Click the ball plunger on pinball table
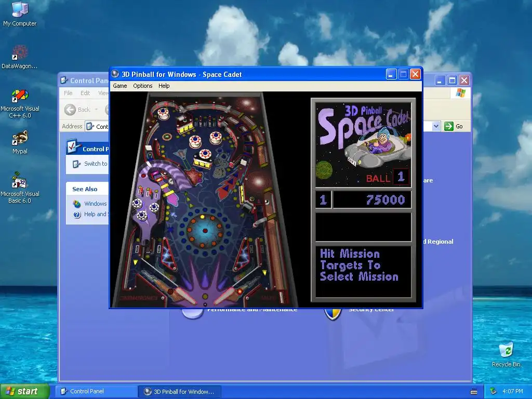Image resolution: width=532 pixels, height=399 pixels. pyautogui.click(x=281, y=297)
